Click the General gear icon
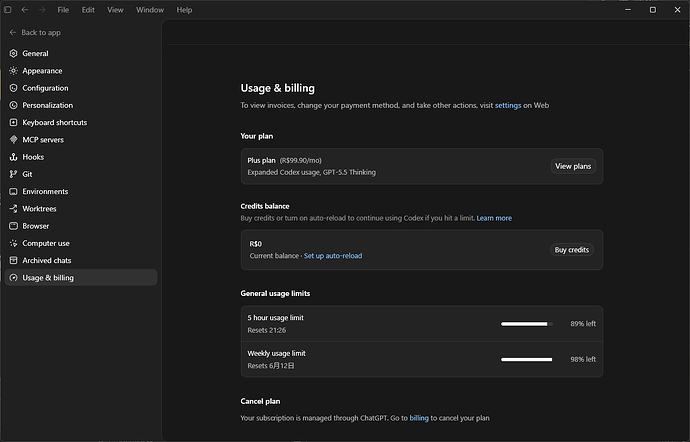690x442 pixels. coord(14,53)
